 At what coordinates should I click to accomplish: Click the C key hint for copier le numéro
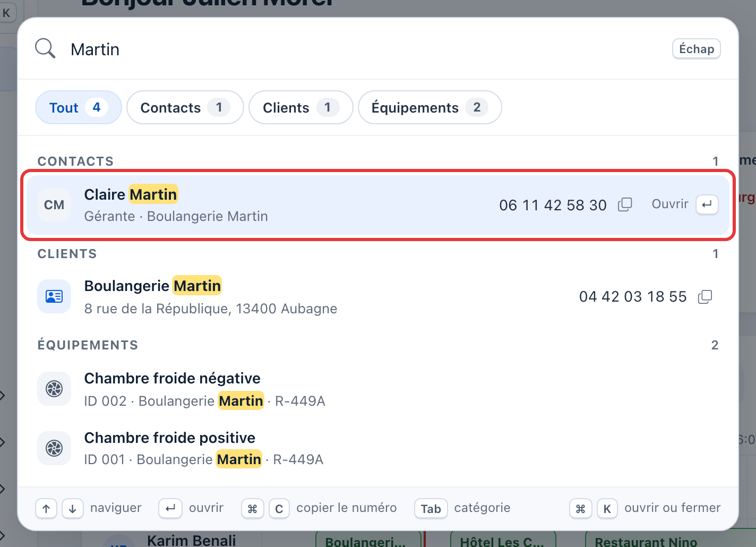click(x=279, y=509)
